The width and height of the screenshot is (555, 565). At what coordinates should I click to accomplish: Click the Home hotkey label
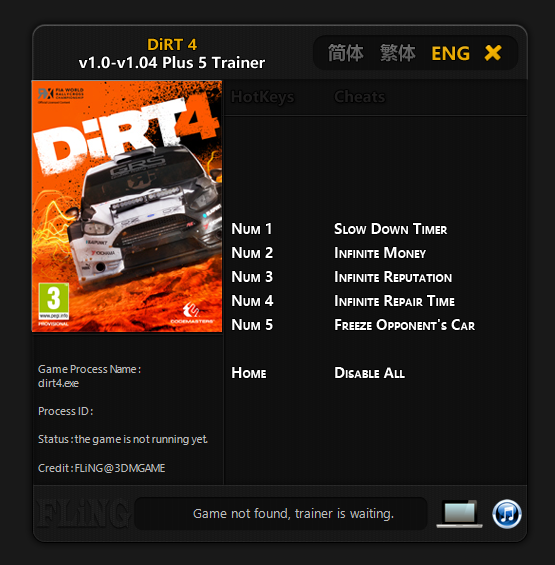pos(249,373)
